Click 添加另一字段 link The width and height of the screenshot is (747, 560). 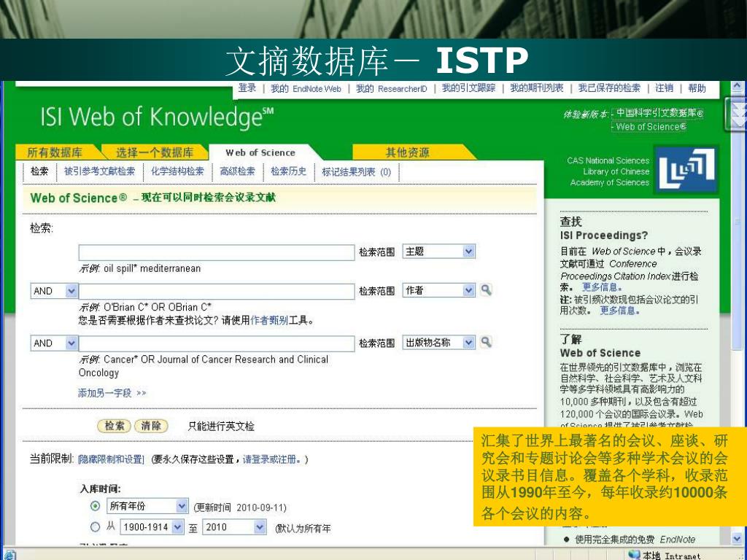click(112, 393)
